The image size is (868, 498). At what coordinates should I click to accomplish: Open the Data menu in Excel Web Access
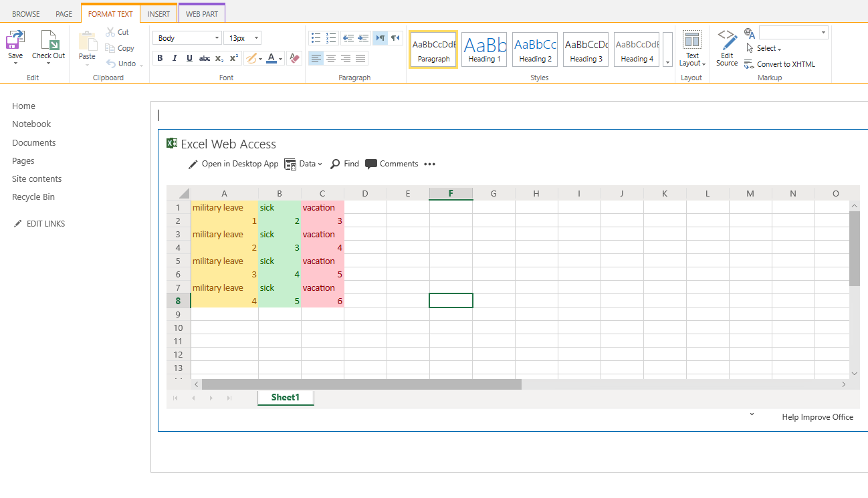[304, 164]
